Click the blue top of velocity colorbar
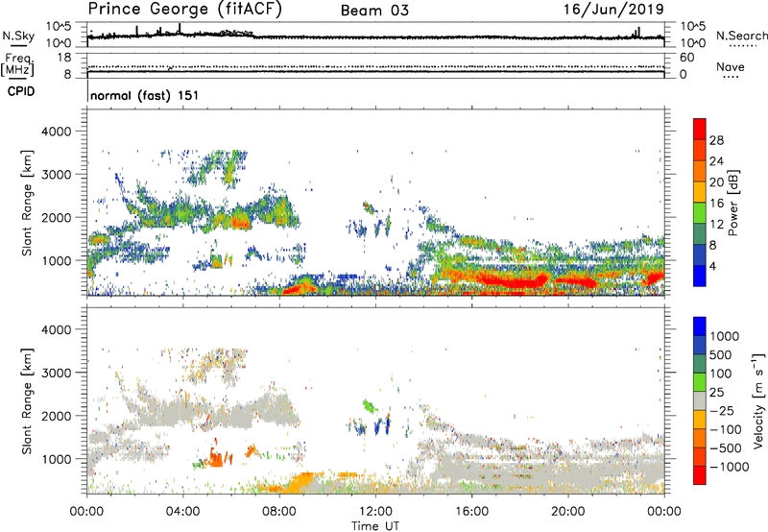The width and height of the screenshot is (768, 532). pos(700,326)
